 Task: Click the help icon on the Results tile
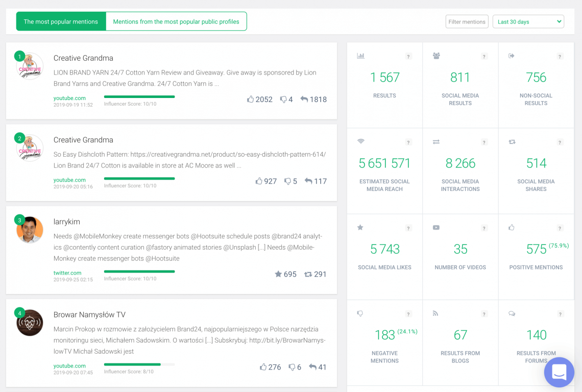coord(408,57)
